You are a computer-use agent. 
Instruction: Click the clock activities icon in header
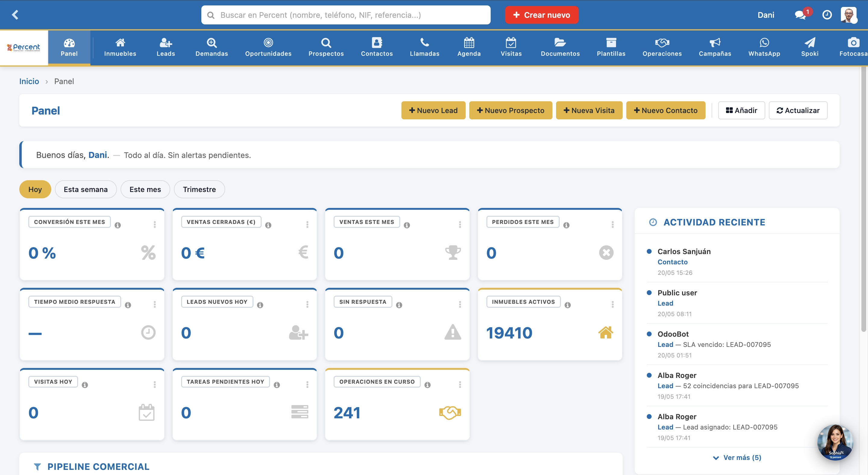tap(827, 15)
